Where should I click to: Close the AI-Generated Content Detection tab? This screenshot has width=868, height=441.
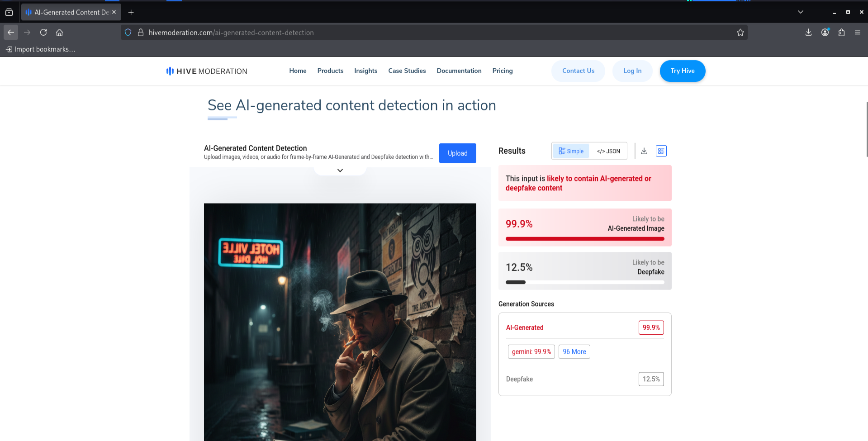click(x=114, y=12)
